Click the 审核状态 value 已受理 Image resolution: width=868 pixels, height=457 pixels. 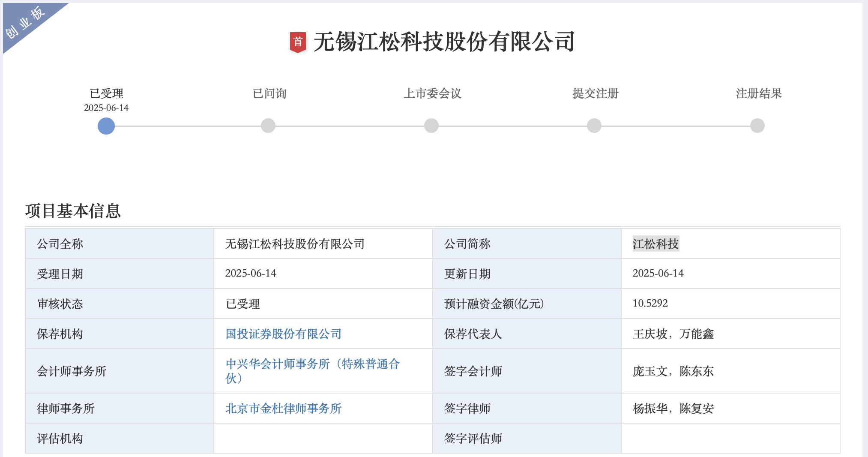click(x=242, y=304)
